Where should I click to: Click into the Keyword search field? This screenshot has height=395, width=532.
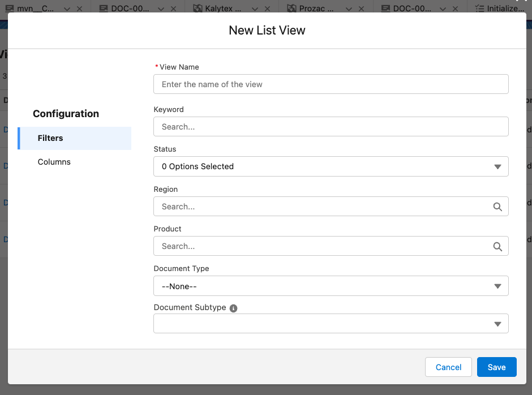331,127
